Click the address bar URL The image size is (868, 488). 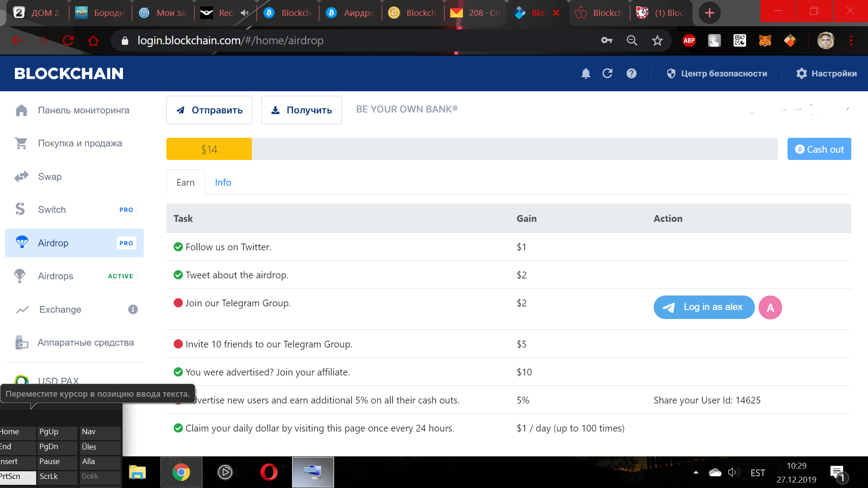[231, 41]
